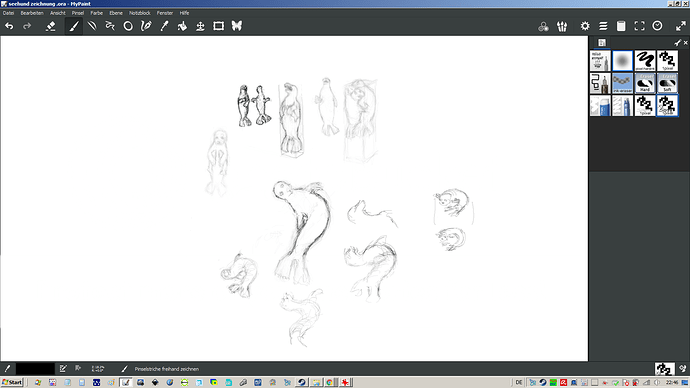Screen dimensions: 690x388
Task: Click the undo arrow
Action: (9, 26)
